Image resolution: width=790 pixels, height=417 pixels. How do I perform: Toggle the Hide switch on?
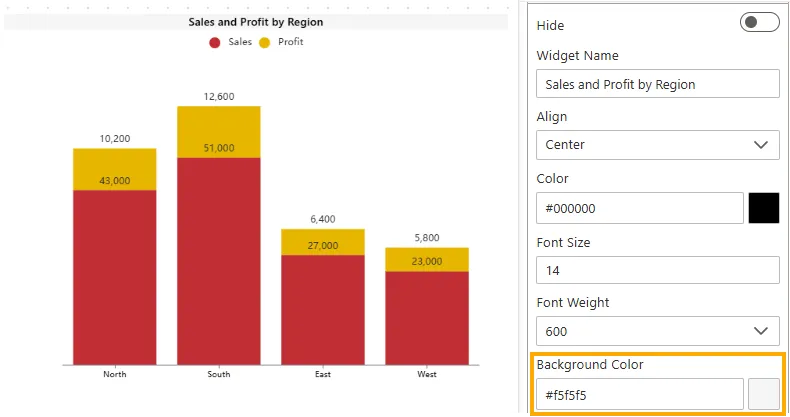tap(759, 23)
